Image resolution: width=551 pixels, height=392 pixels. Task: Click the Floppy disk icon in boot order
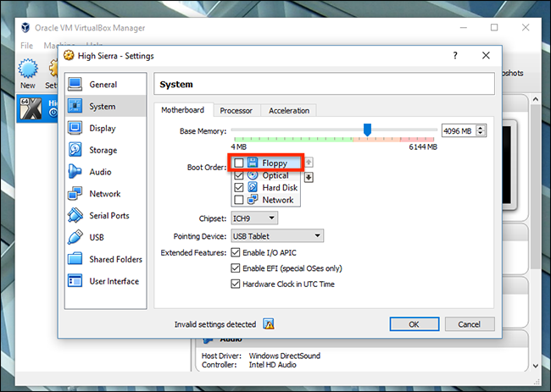(253, 163)
